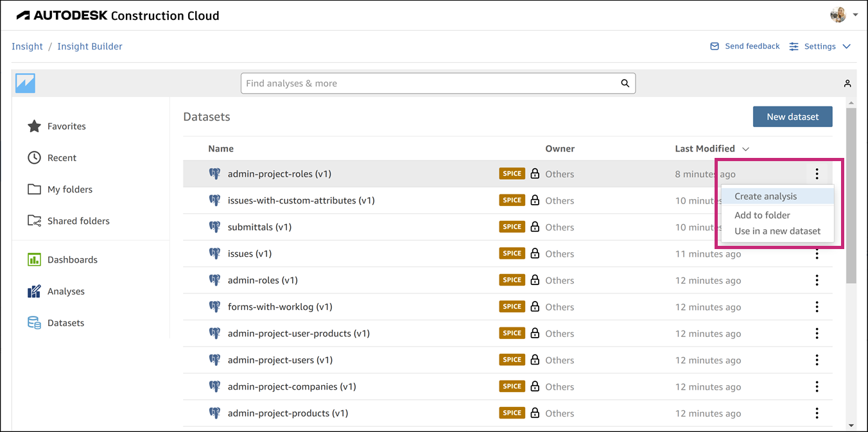Select Use in a new dataset
The image size is (868, 432).
[777, 231]
